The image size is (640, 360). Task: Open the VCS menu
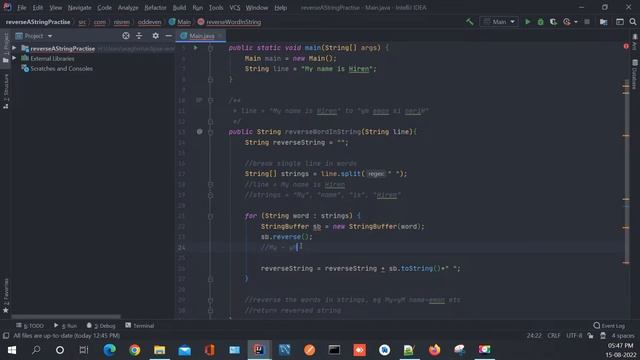point(234,8)
